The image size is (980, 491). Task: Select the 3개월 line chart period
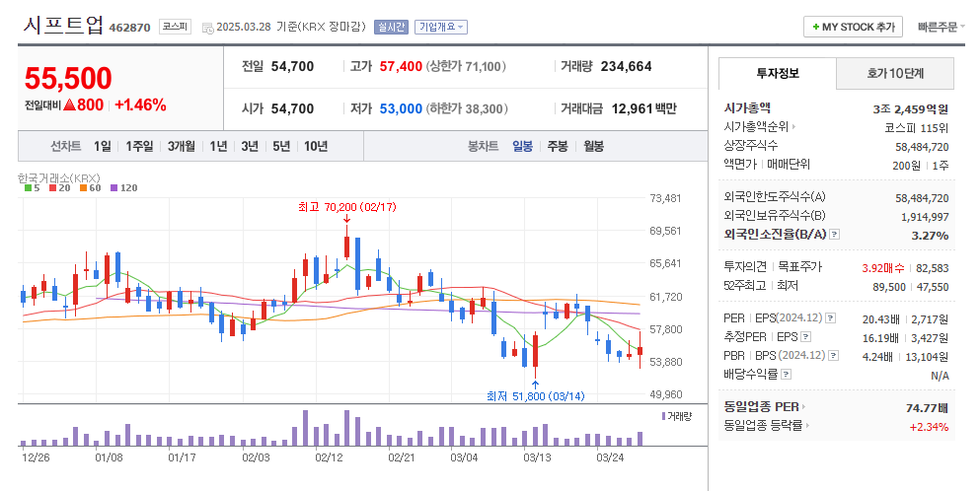(x=182, y=146)
